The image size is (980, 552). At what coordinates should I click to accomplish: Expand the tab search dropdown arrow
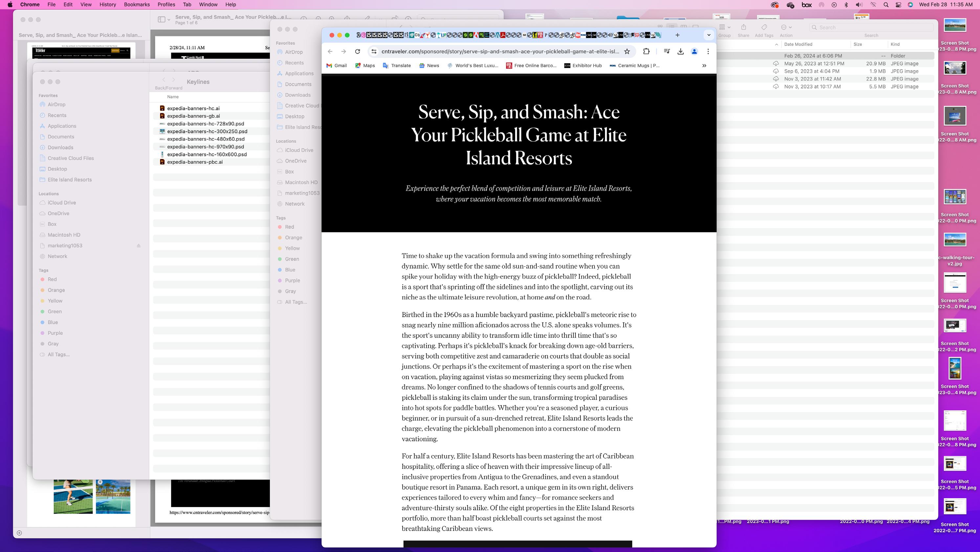pyautogui.click(x=708, y=35)
